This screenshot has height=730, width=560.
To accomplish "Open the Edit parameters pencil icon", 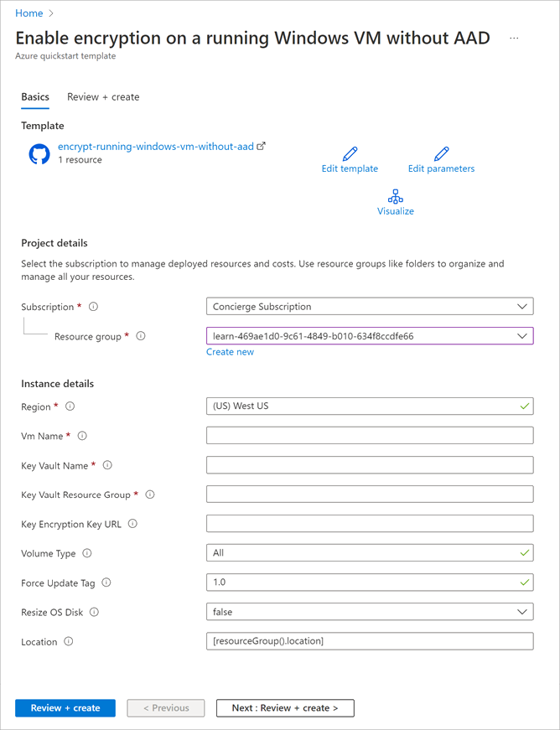I will pyautogui.click(x=441, y=153).
